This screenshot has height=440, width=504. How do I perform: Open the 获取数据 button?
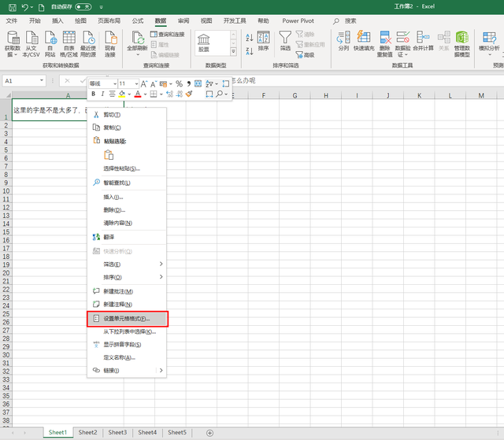click(x=13, y=44)
